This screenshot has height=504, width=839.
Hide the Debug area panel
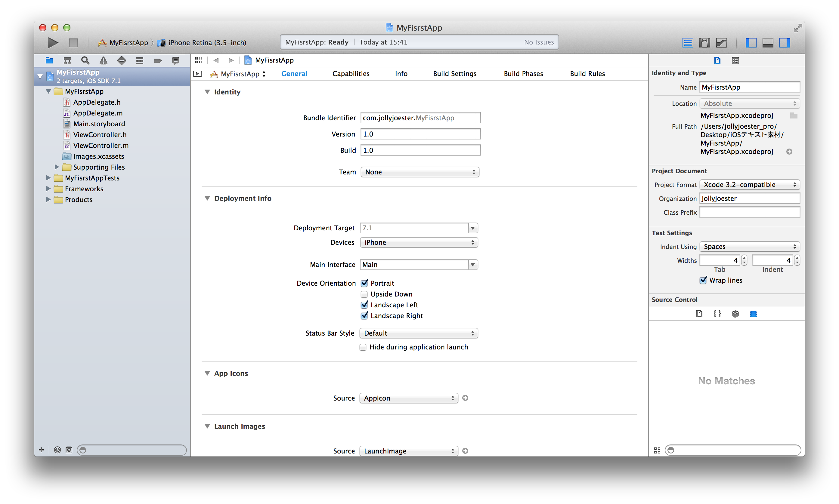[768, 42]
